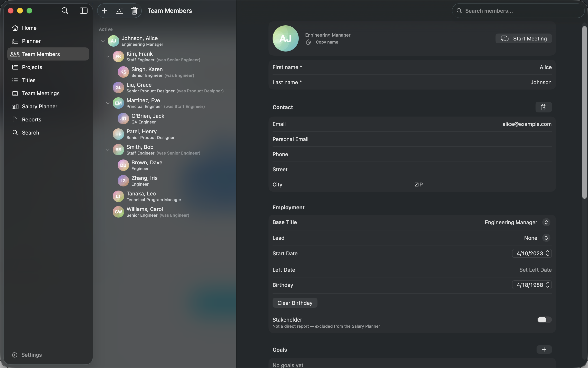Delete selected member with trash icon
The image size is (588, 368).
coord(134,11)
